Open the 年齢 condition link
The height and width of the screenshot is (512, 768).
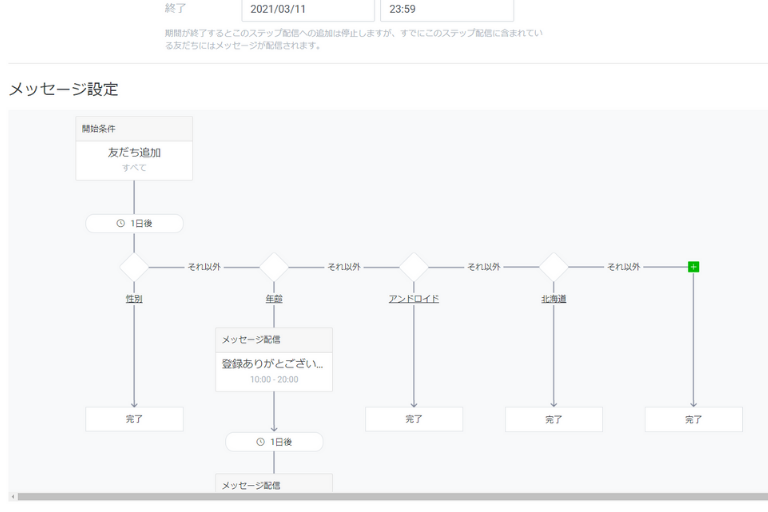(x=274, y=298)
